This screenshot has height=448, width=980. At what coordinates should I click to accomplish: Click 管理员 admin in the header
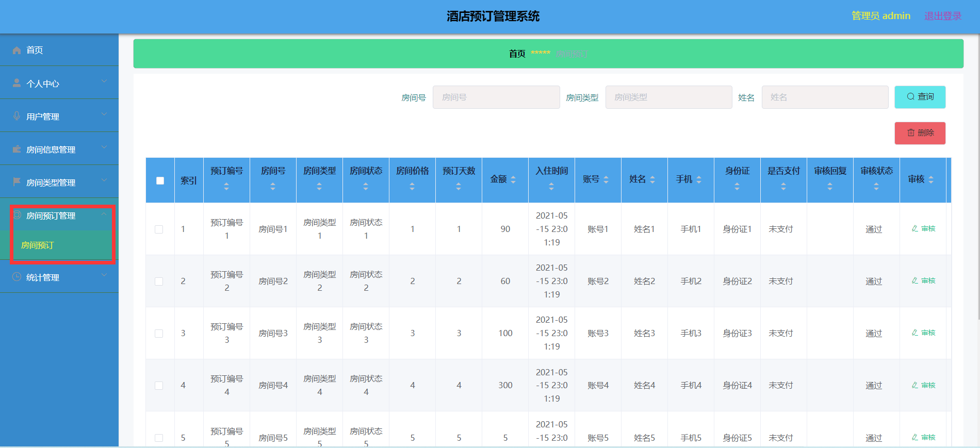click(x=881, y=16)
